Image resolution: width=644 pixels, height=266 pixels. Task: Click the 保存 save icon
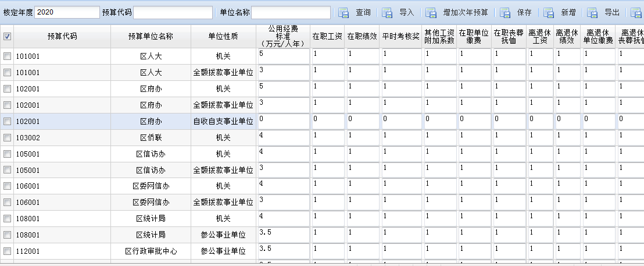[505, 13]
